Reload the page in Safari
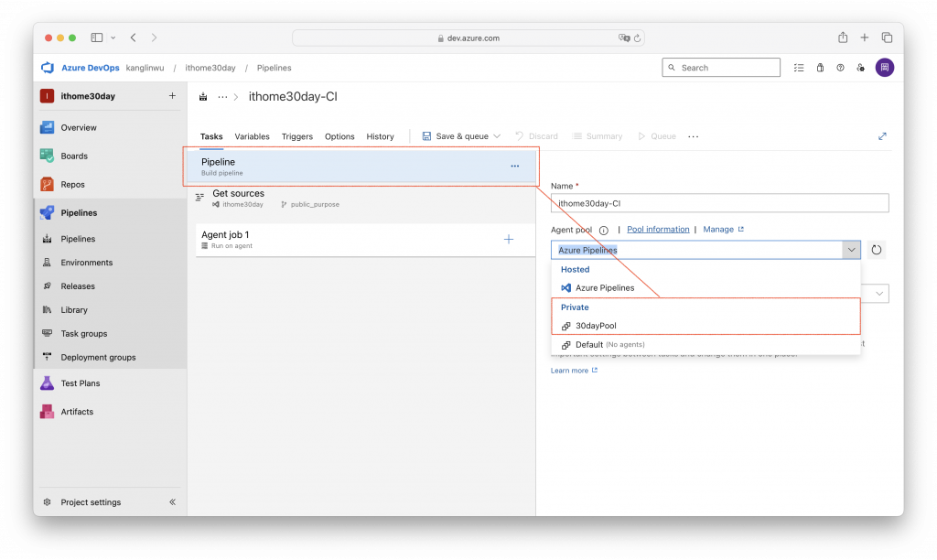The height and width of the screenshot is (560, 937). [x=637, y=38]
